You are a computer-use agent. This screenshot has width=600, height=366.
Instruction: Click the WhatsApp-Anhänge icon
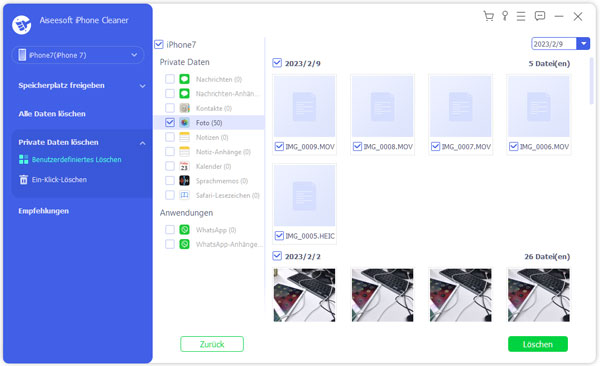coord(184,244)
